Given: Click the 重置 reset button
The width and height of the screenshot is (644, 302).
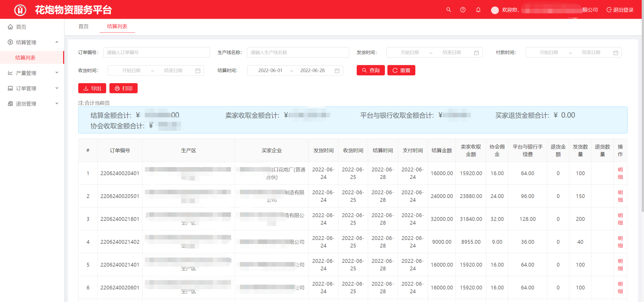Looking at the screenshot, I should [401, 70].
